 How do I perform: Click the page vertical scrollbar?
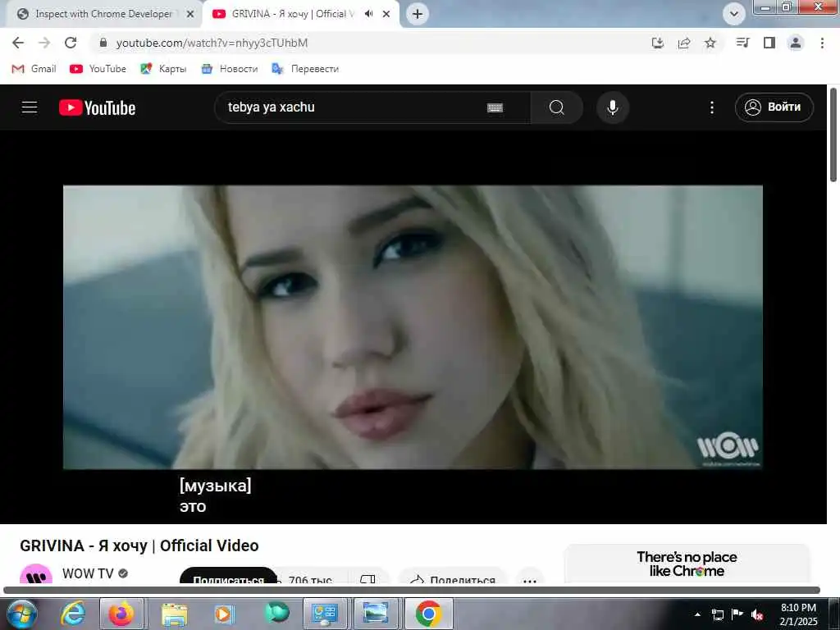point(833,135)
